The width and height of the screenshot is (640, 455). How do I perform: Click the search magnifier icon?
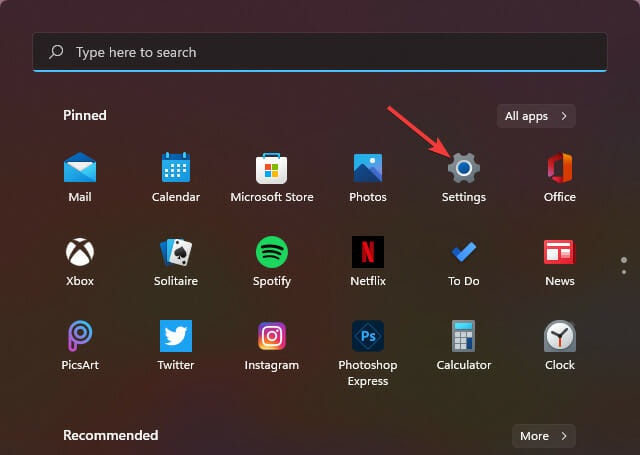coord(56,52)
